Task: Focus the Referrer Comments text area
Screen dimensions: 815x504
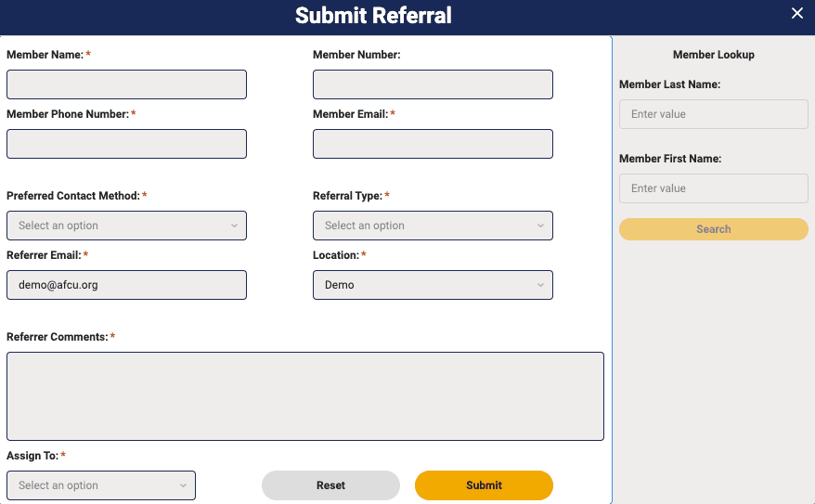Action: point(304,395)
